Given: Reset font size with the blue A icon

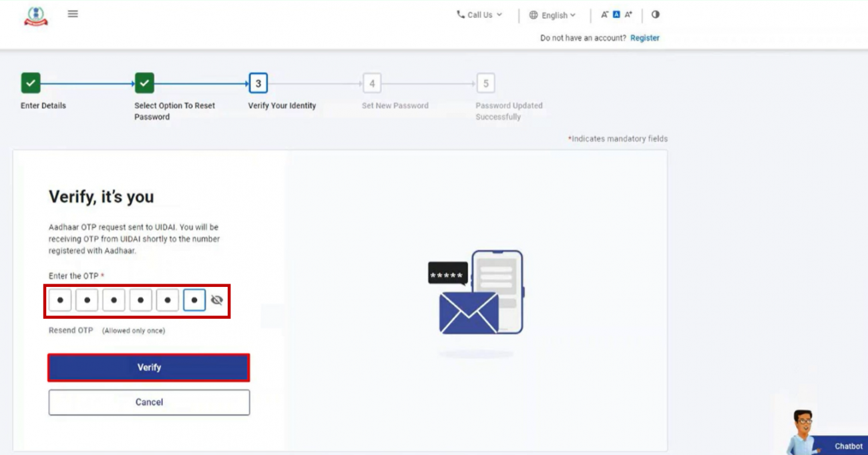Looking at the screenshot, I should (x=615, y=13).
